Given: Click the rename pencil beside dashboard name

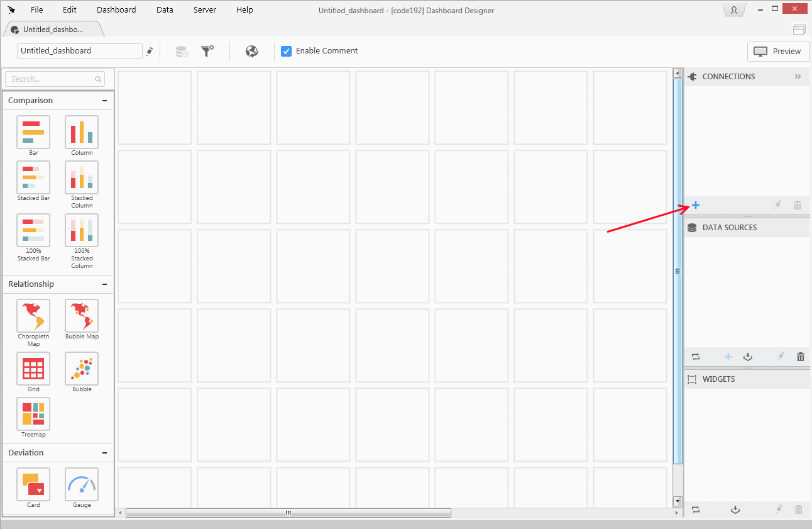Looking at the screenshot, I should 150,52.
